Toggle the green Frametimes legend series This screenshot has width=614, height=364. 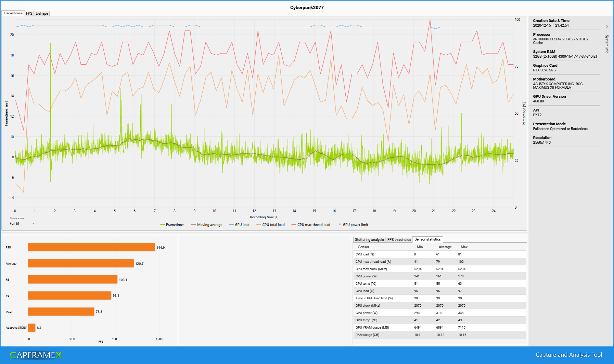click(172, 225)
